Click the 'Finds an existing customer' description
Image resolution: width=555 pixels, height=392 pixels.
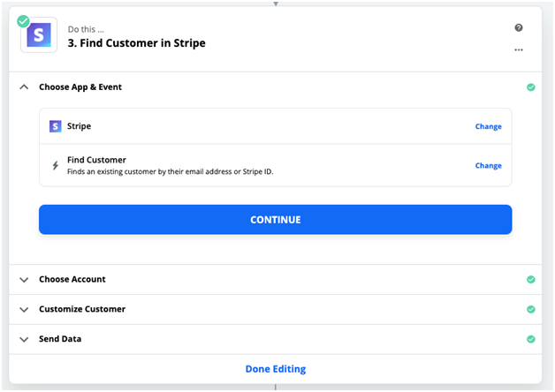coord(171,172)
